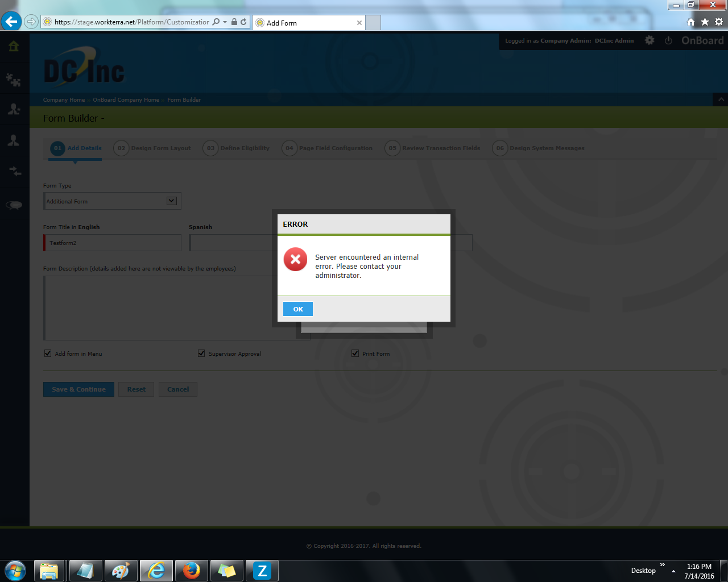The height and width of the screenshot is (582, 728).
Task: Open the gear settings icon beside DCInc Admin
Action: pyautogui.click(x=650, y=40)
